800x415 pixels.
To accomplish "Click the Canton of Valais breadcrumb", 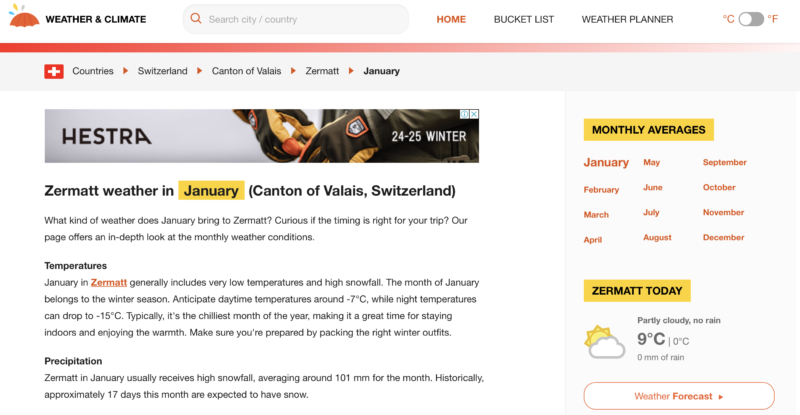I will pyautogui.click(x=246, y=71).
